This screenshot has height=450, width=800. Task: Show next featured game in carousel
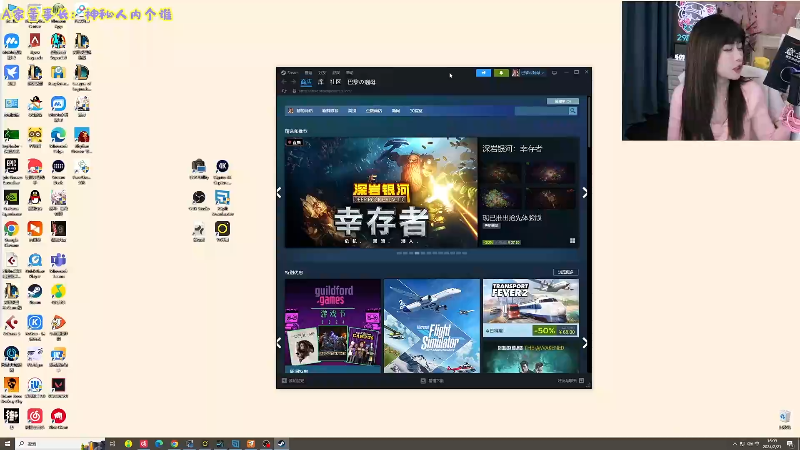(585, 192)
